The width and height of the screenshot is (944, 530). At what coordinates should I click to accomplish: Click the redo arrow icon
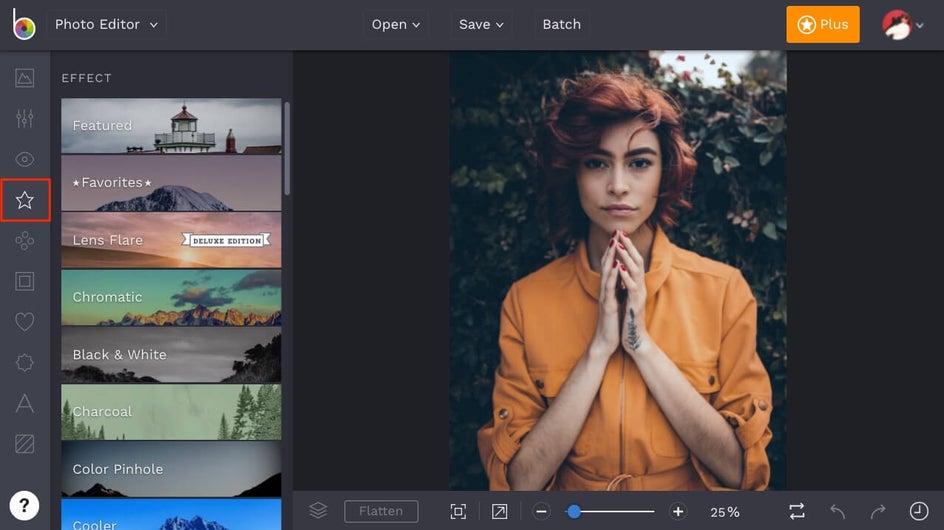tap(877, 512)
